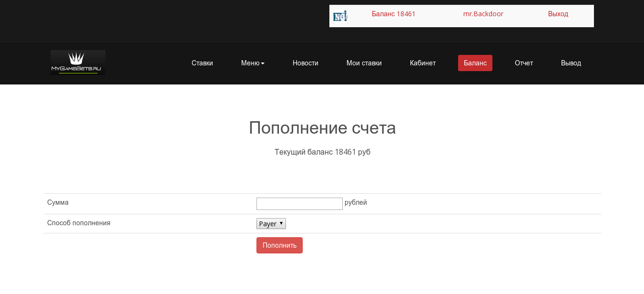Click the user avatar icon in top bar
This screenshot has height=294, width=644.
point(340,16)
